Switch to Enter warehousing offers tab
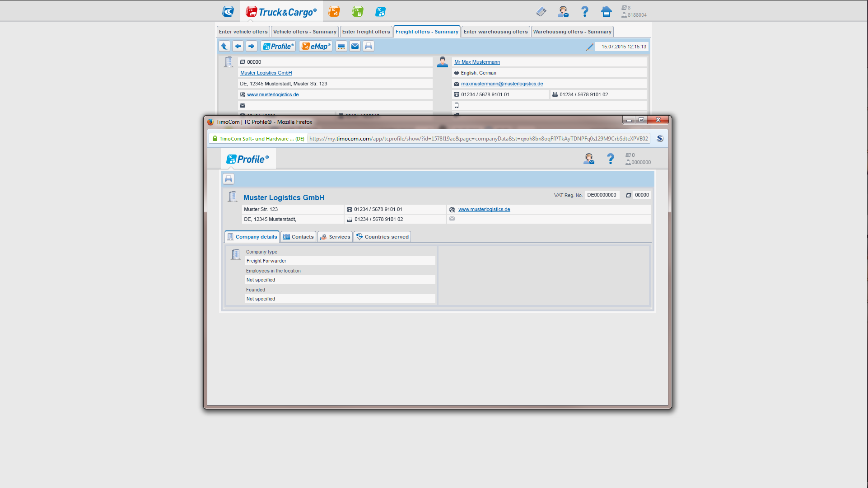Viewport: 868px width, 488px height. click(x=495, y=32)
